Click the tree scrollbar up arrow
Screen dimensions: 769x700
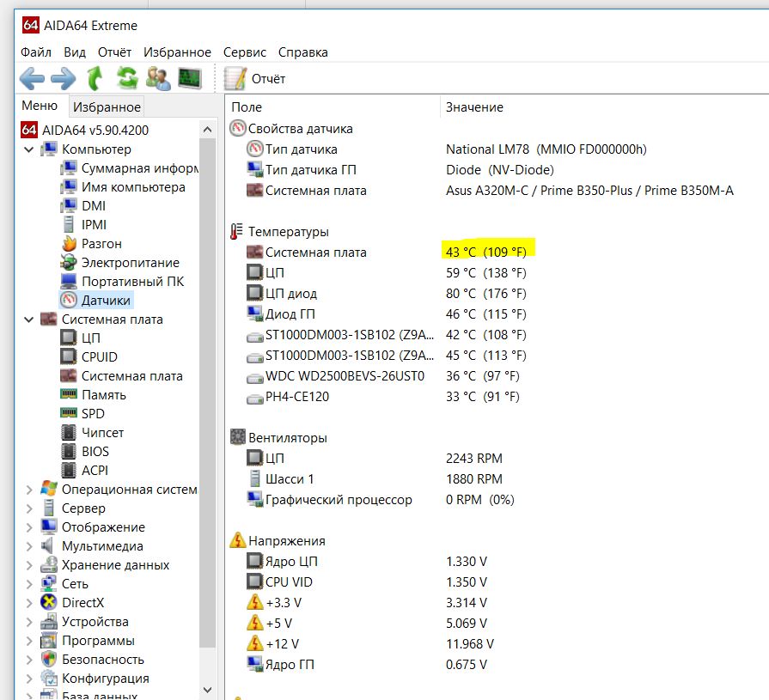click(x=207, y=130)
